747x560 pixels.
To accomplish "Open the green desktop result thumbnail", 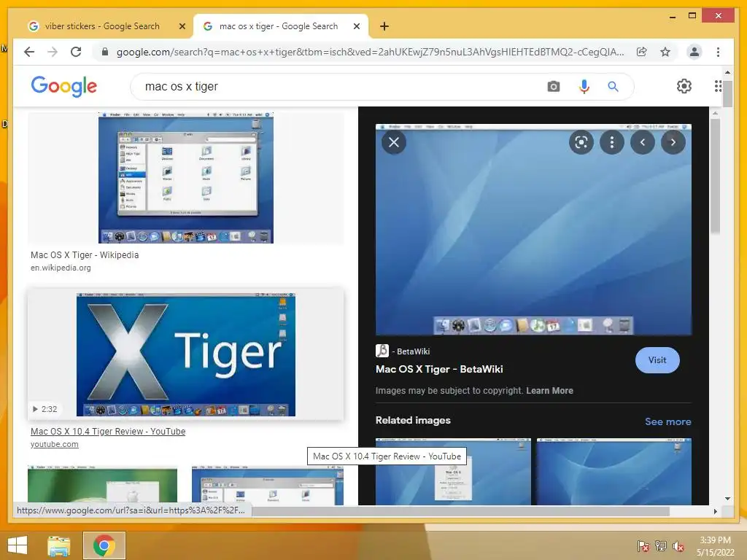I will 102,485.
